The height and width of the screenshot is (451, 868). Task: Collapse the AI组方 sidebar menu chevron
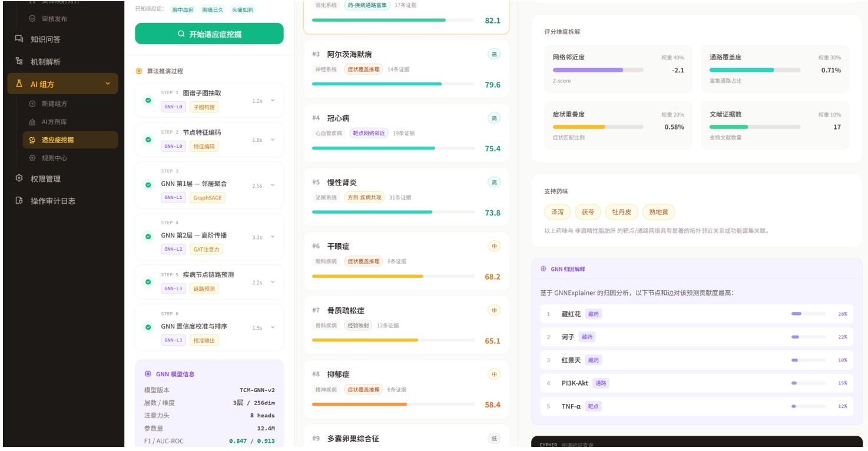[107, 84]
